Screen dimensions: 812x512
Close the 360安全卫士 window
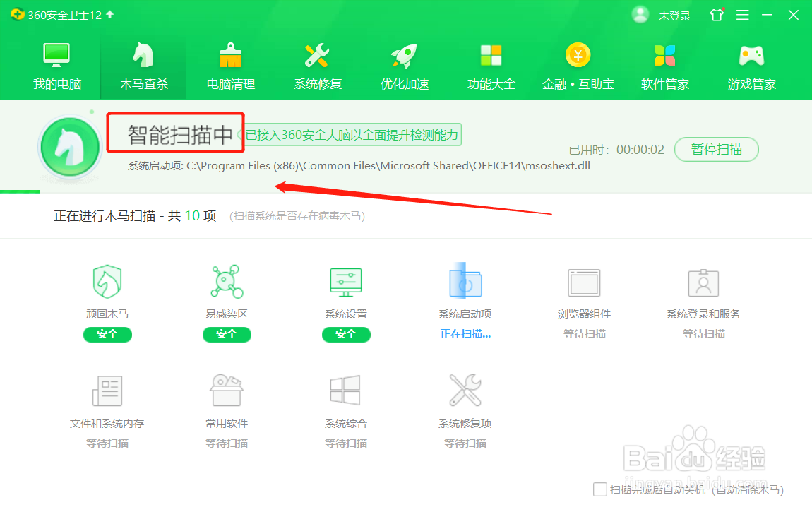(794, 15)
